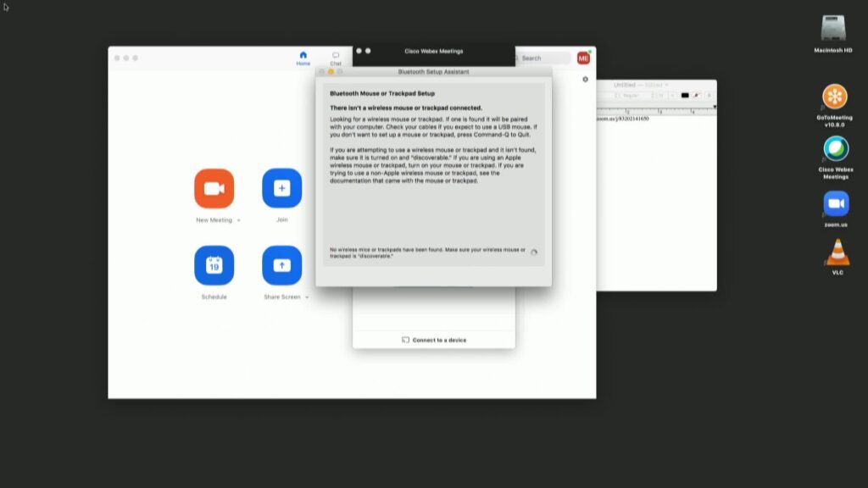Click the Join meeting icon
Image resolution: width=868 pixels, height=488 pixels.
click(281, 189)
